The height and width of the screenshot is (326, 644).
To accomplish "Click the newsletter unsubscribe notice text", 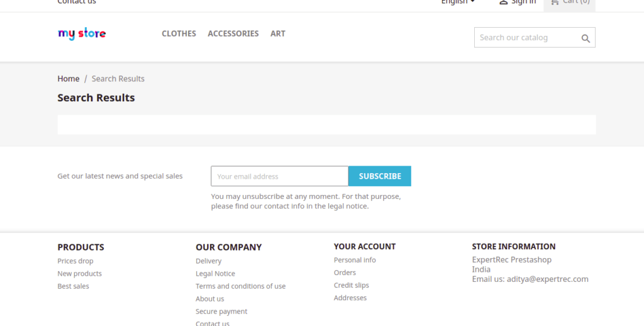I will [x=306, y=201].
